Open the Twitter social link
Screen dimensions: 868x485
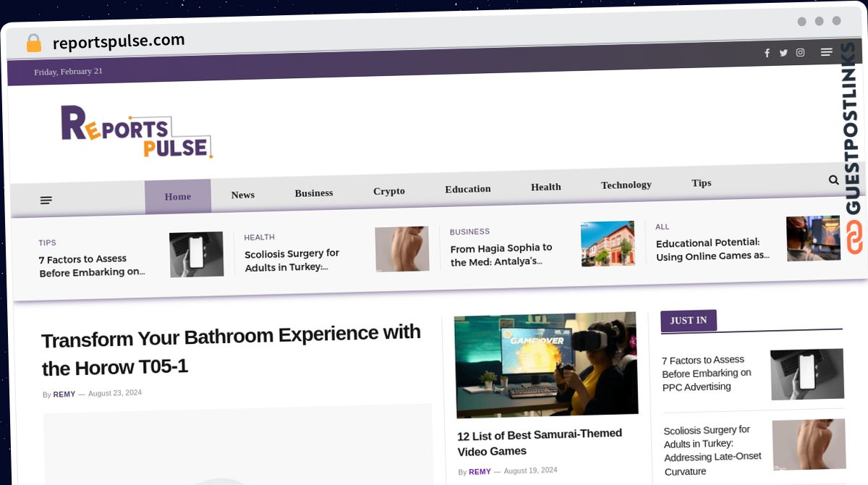[783, 53]
